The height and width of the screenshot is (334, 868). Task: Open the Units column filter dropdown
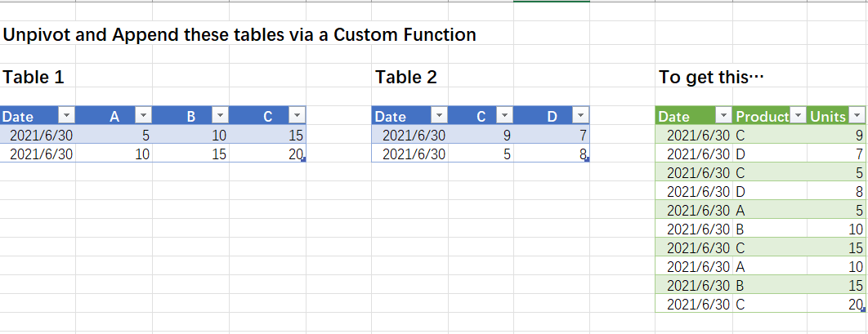tap(857, 116)
